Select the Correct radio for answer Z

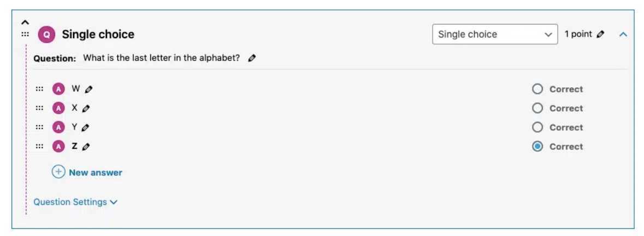pyautogui.click(x=537, y=146)
